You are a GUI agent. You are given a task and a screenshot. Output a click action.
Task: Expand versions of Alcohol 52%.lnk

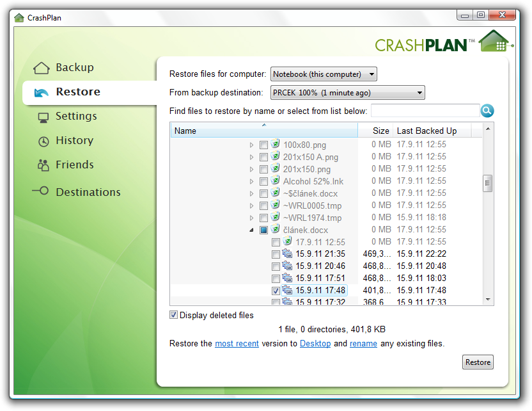[251, 181]
